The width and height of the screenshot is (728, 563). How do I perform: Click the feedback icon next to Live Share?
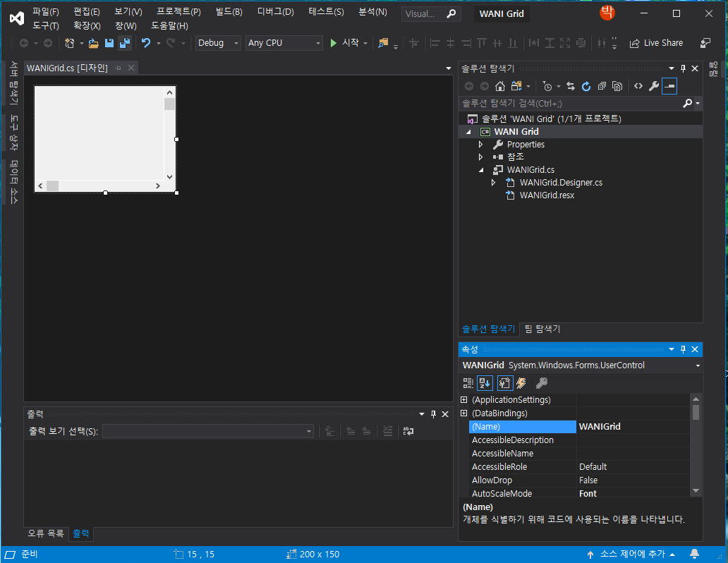pyautogui.click(x=705, y=43)
